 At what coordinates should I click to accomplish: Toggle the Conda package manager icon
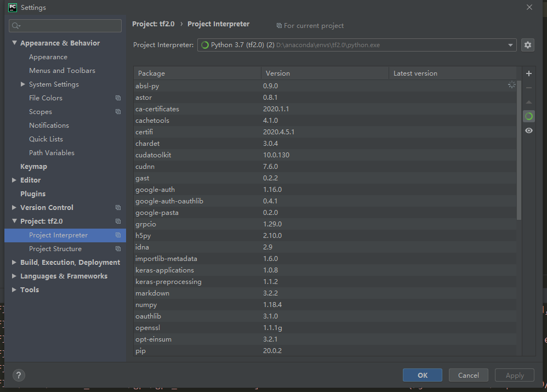529,116
